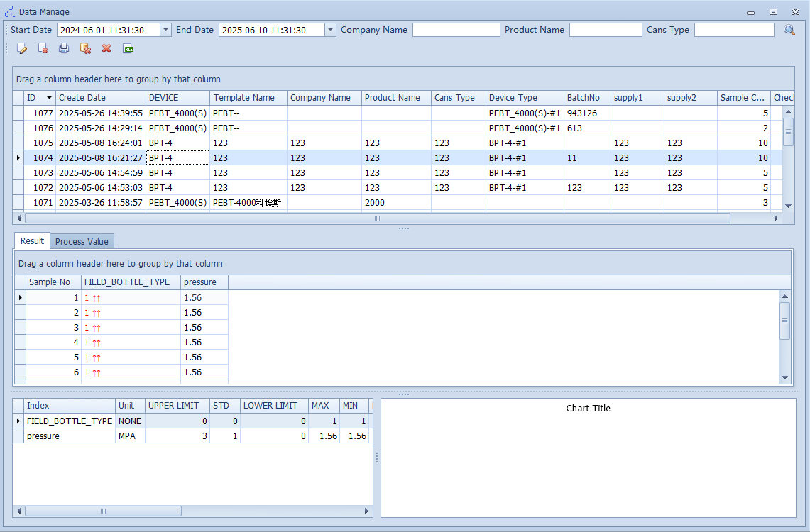Click the large red X toolbar icon

click(106, 48)
